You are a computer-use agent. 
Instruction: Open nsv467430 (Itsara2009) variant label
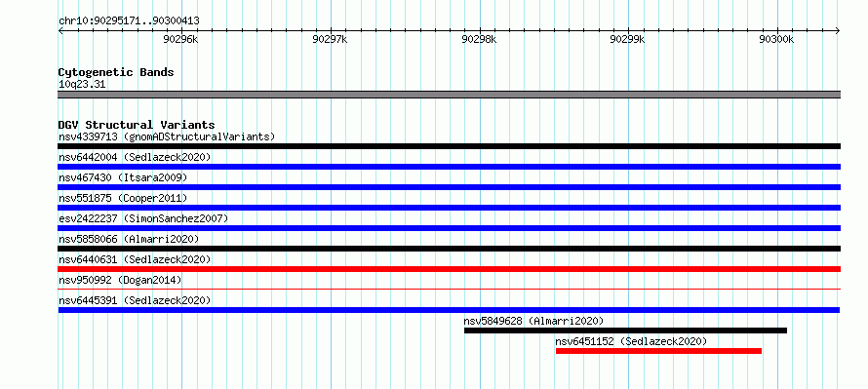[123, 177]
